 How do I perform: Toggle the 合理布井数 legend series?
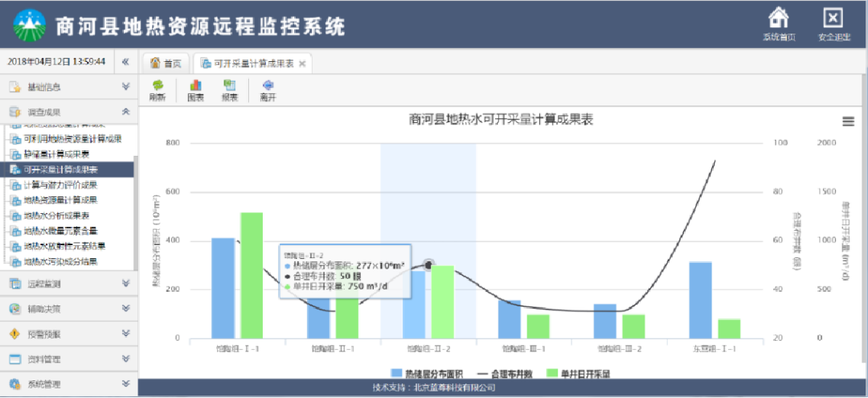(x=505, y=374)
